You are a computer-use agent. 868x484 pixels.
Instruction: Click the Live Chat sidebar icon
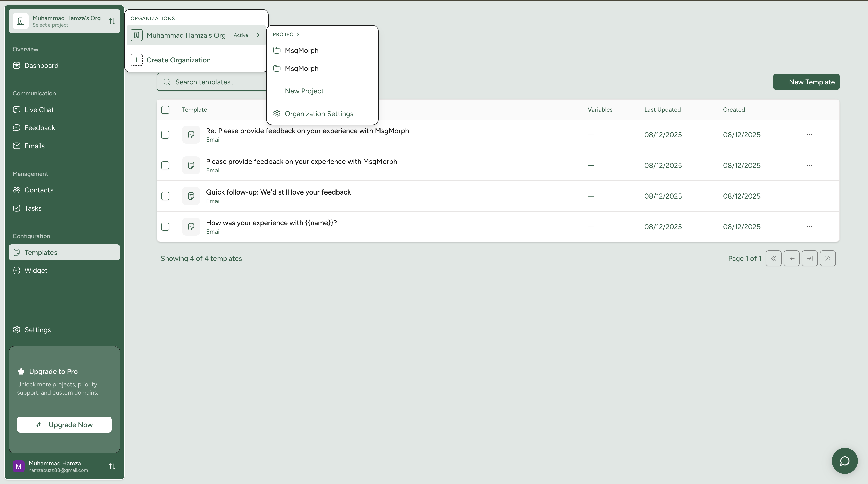pyautogui.click(x=17, y=110)
